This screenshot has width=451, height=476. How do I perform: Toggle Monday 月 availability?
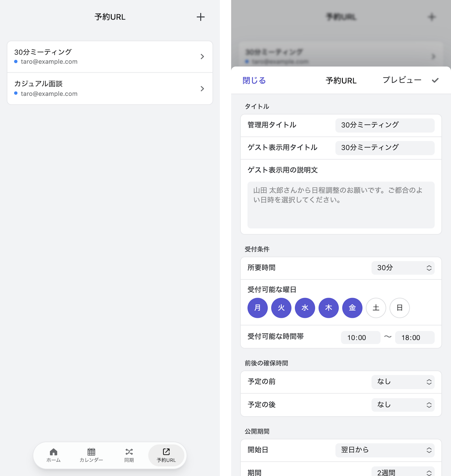tap(257, 308)
